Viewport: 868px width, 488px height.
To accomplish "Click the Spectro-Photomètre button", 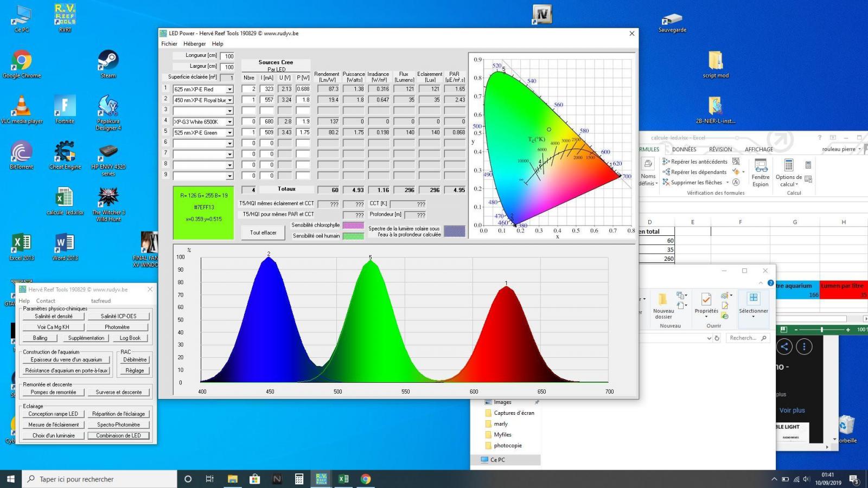I will [x=118, y=425].
